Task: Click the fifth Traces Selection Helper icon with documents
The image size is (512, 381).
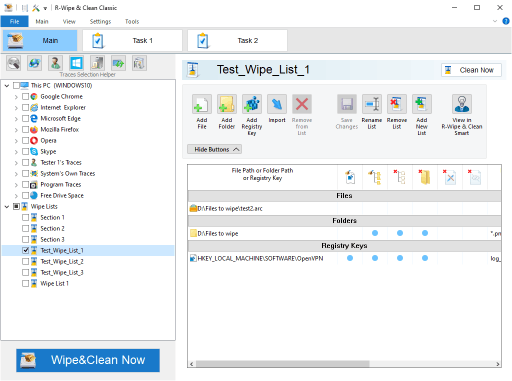Action: 97,63
